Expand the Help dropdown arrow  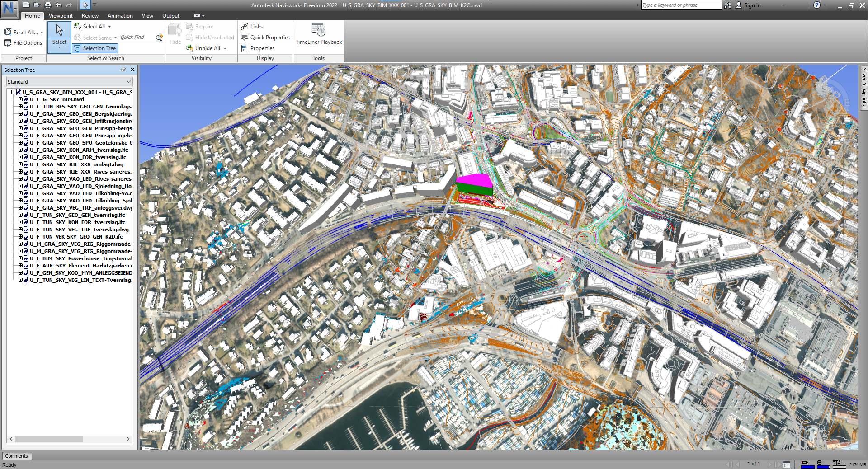[825, 5]
